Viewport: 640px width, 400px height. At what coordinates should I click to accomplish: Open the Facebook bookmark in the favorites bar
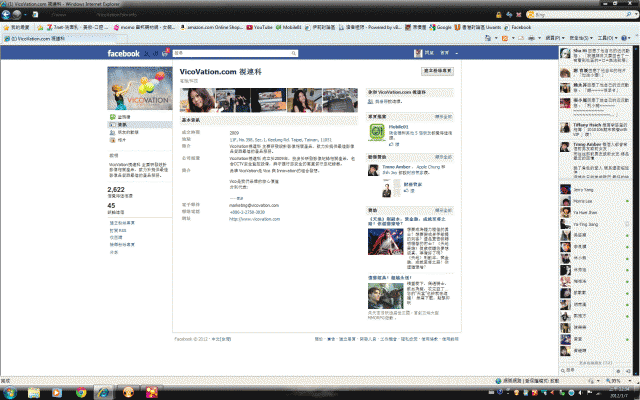pyautogui.click(x=518, y=27)
